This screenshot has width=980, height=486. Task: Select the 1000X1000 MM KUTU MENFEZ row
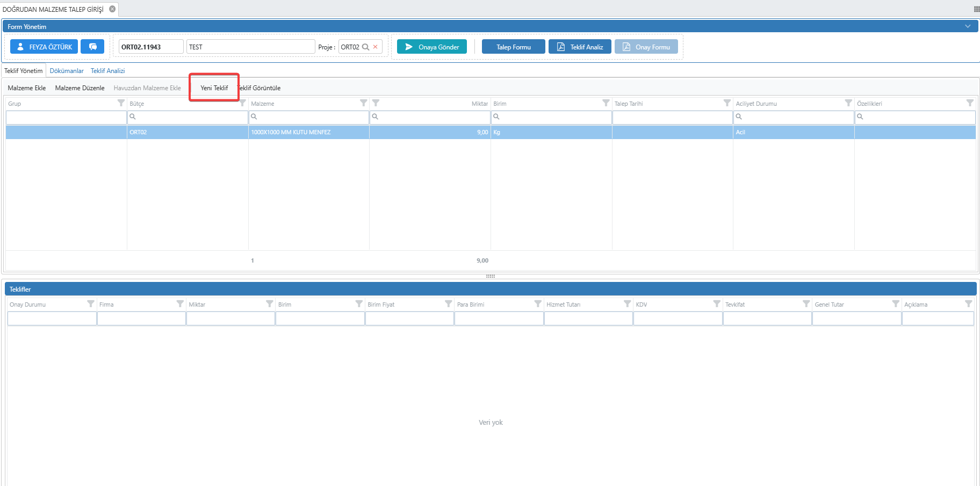coord(291,132)
